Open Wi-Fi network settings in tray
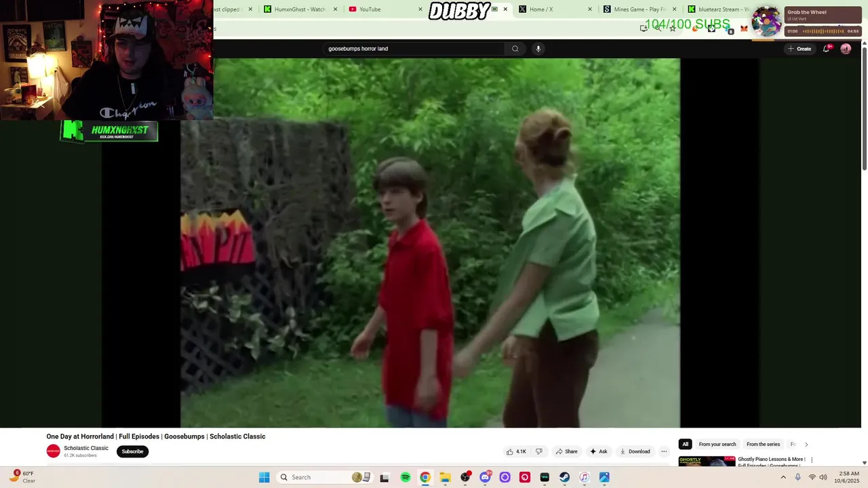 (x=812, y=477)
